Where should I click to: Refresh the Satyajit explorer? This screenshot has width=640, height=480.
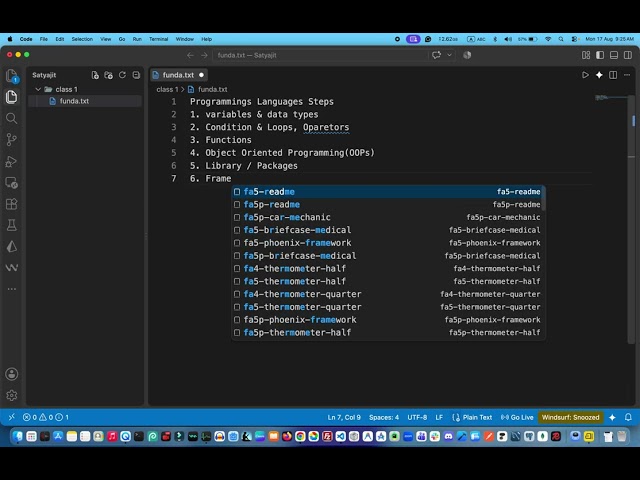[122, 75]
